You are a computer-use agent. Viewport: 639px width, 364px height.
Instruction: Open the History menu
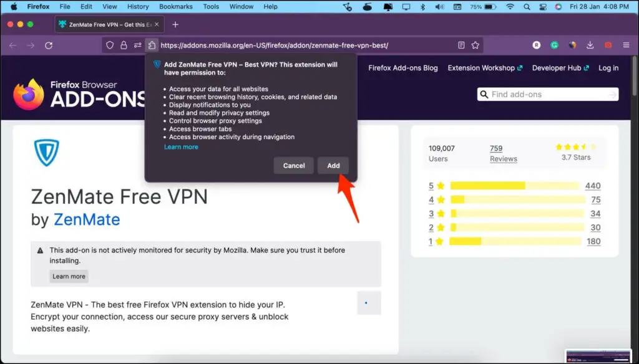click(x=138, y=6)
